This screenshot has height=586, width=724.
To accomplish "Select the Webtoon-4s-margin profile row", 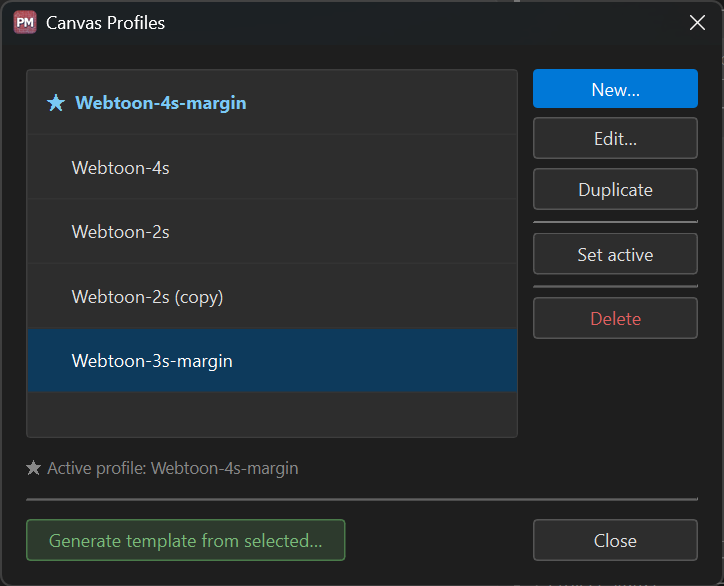I will tap(272, 103).
